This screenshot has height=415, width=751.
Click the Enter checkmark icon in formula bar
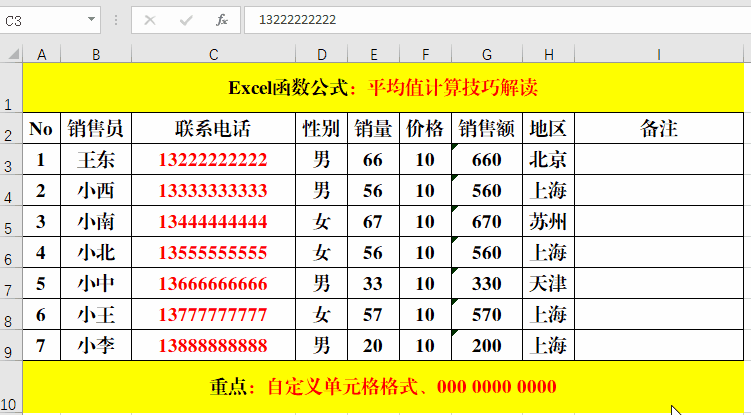[x=186, y=20]
